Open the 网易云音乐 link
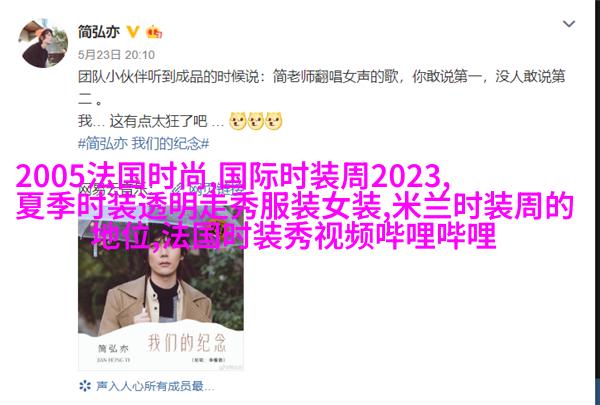This screenshot has width=600, height=405. [x=113, y=188]
